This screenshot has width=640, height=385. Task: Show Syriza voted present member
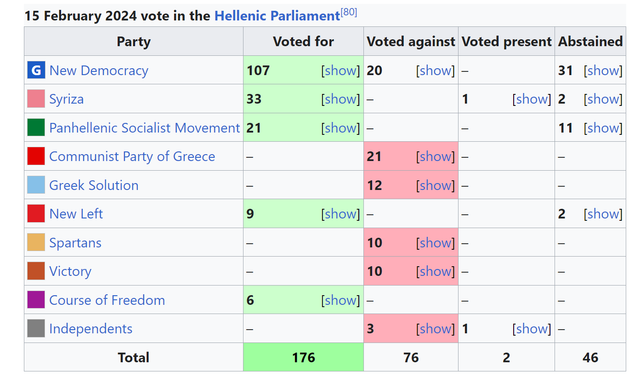[x=531, y=99]
